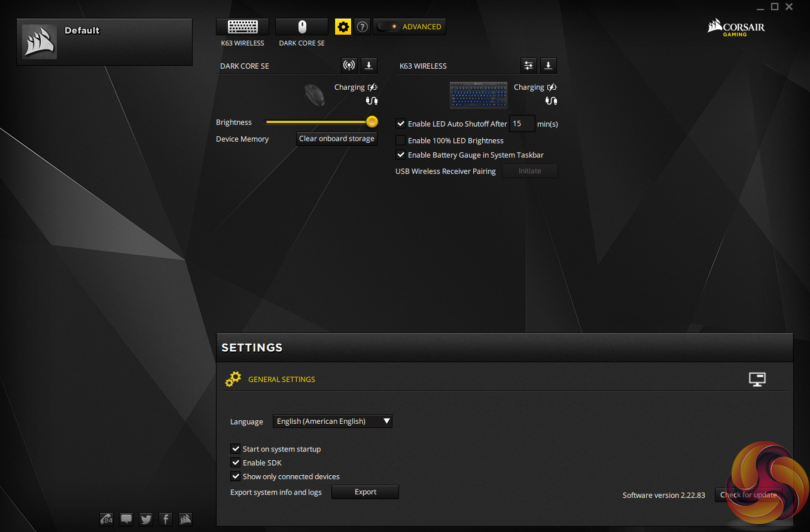Click the Clear onboard storage button
Viewport: 810px width, 532px height.
pos(337,139)
